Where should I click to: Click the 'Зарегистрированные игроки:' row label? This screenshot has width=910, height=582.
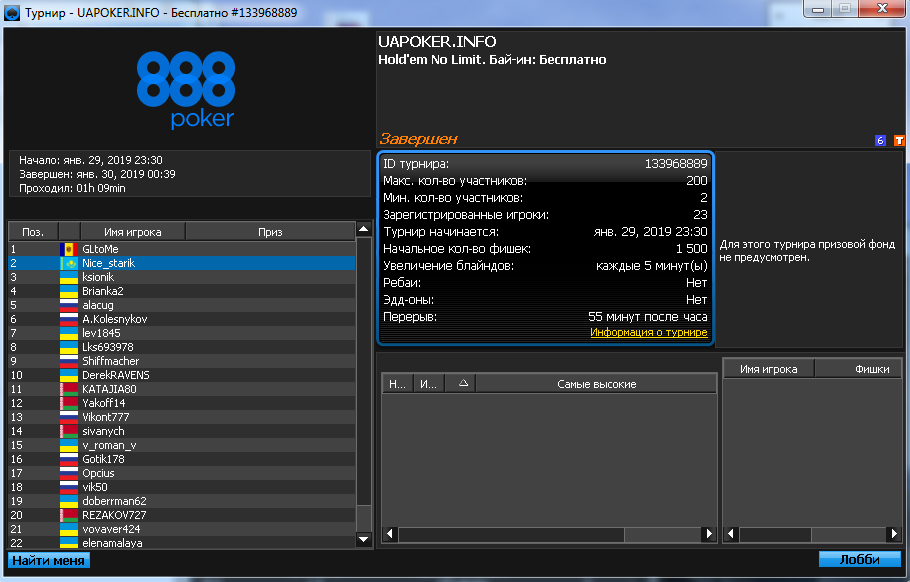click(x=466, y=215)
